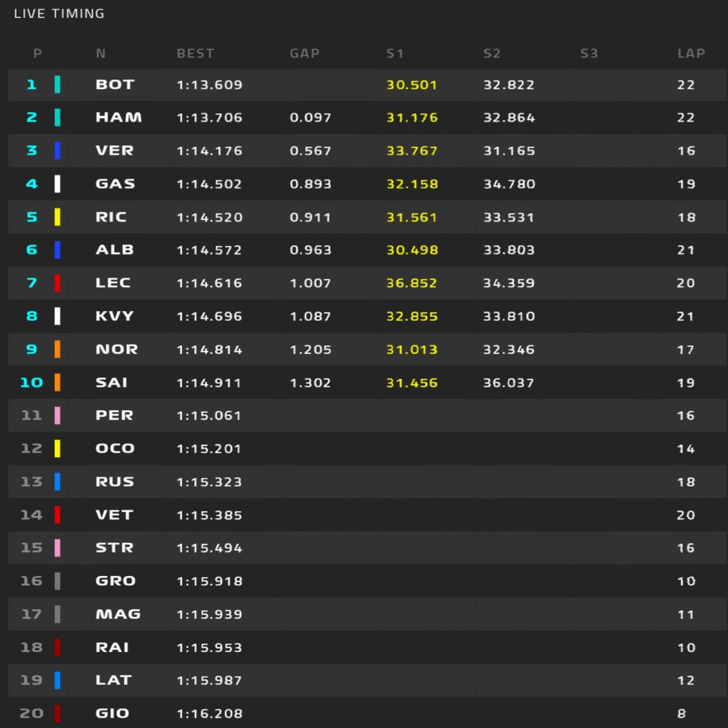Select driver GRO in the timing table
Image resolution: width=728 pixels, height=728 pixels.
click(116, 581)
